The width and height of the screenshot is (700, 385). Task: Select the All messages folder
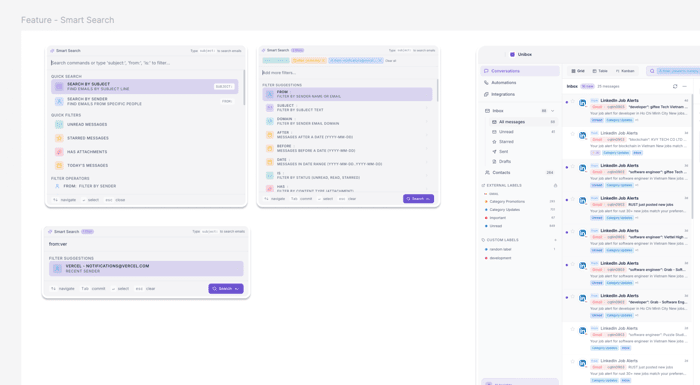click(x=523, y=122)
